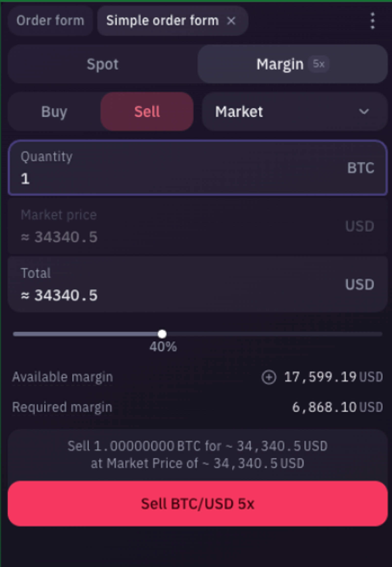Switch to the Order form tab
The width and height of the screenshot is (392, 567).
click(x=50, y=21)
